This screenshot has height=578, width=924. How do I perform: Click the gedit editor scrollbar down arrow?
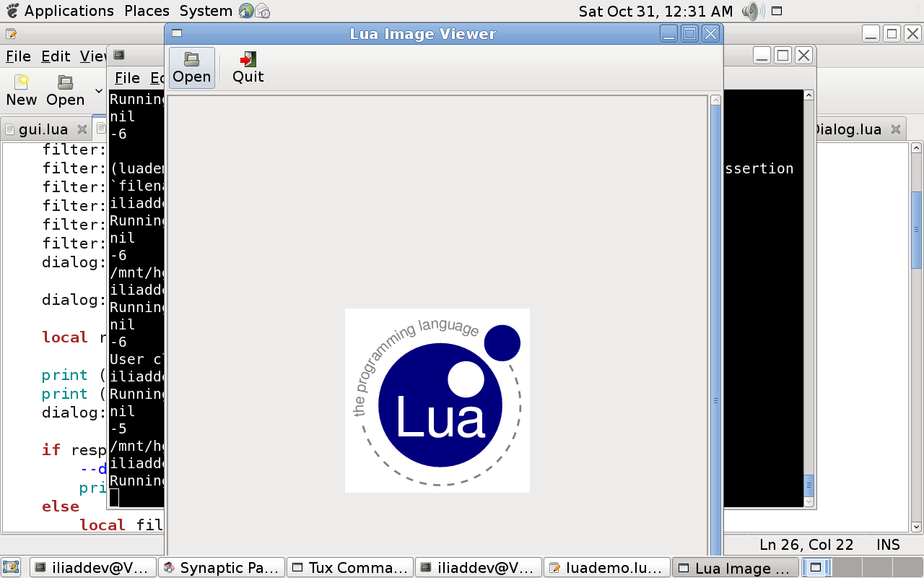tap(917, 527)
